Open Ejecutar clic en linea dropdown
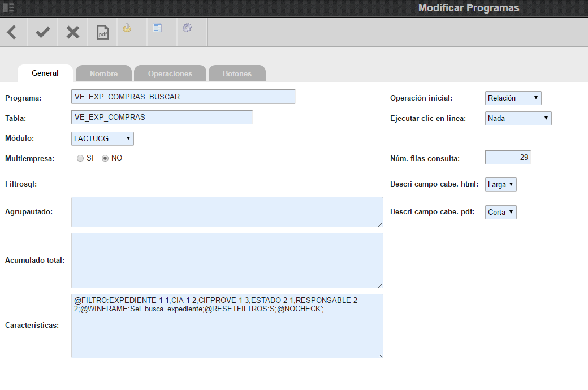 518,119
